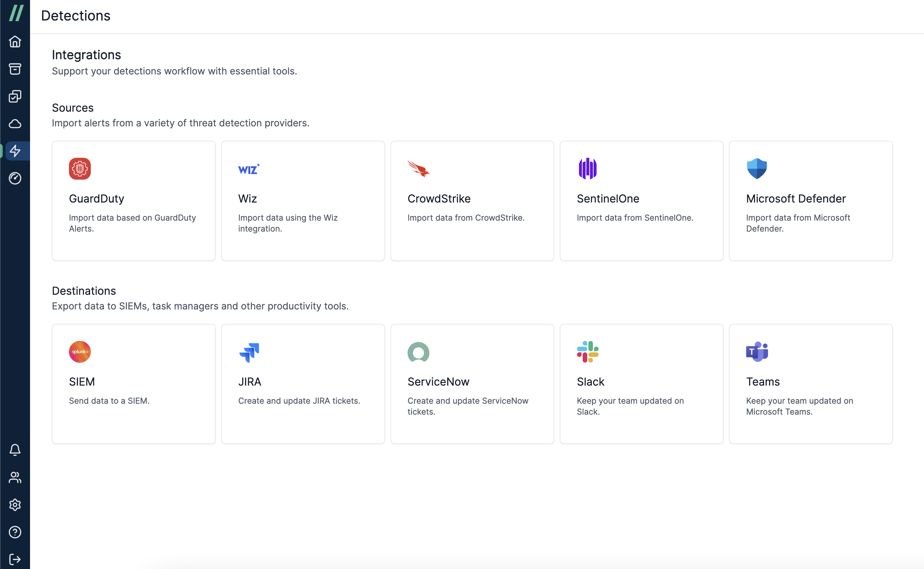
Task: Click the logout icon at sidebar bottom
Action: coord(15,559)
